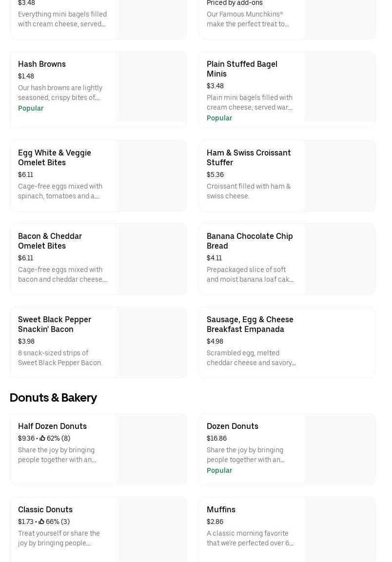Image resolution: width=392 pixels, height=562 pixels.
Task: Choose Sausage, Egg & Cheese Breakfast Empanada
Action: coord(250,324)
